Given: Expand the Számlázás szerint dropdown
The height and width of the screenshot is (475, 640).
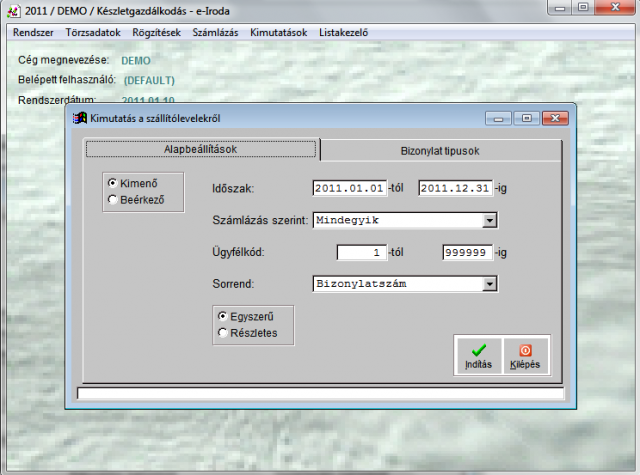Looking at the screenshot, I should (x=490, y=220).
